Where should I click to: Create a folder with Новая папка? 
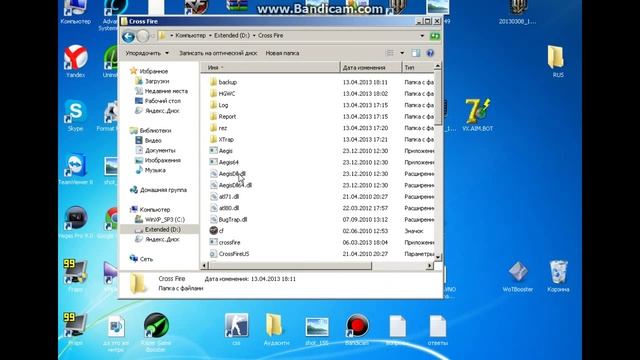[282, 53]
